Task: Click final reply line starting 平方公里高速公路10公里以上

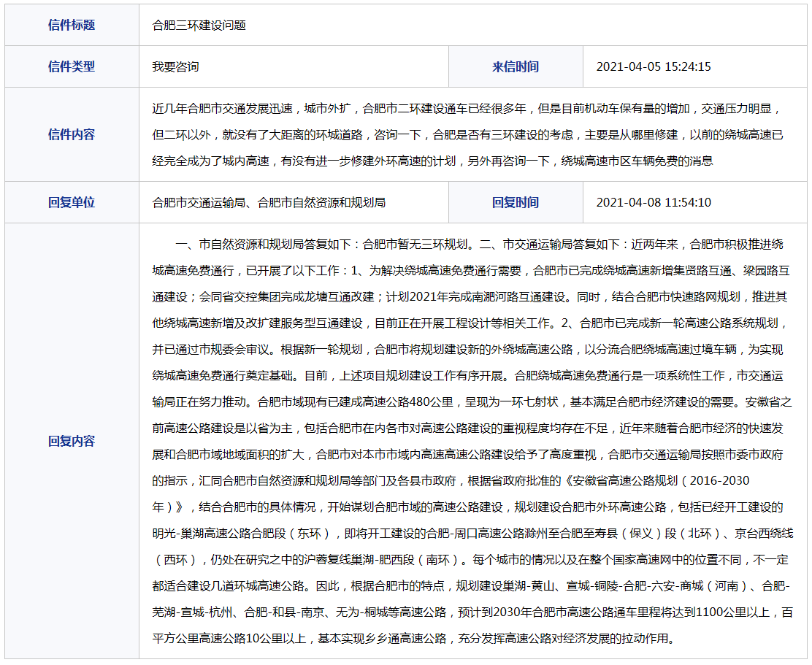Action: click(x=415, y=639)
